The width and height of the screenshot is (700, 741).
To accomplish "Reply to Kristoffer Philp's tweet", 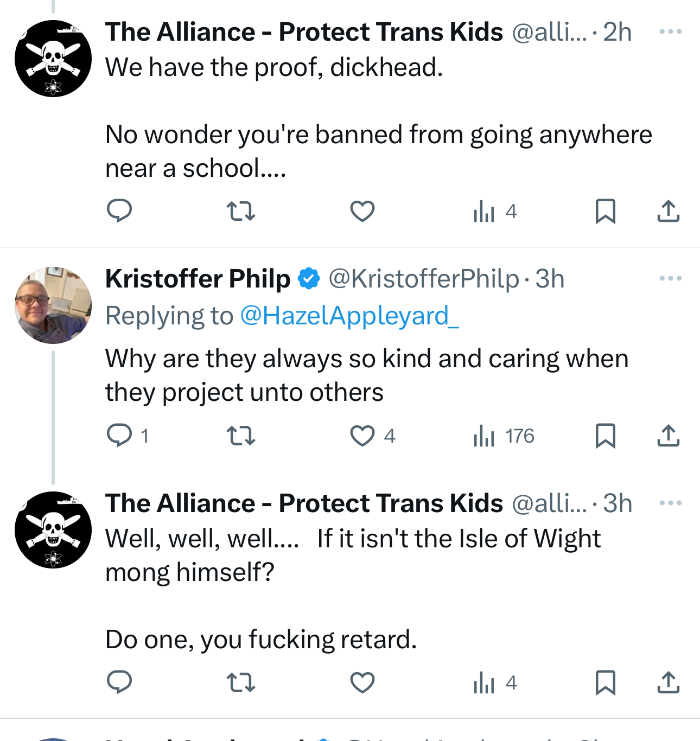I will (x=119, y=436).
